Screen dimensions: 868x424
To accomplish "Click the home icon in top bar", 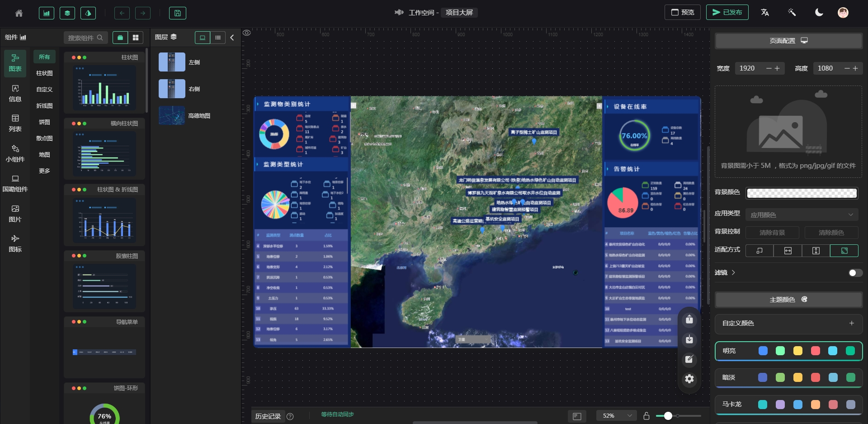I will [19, 13].
